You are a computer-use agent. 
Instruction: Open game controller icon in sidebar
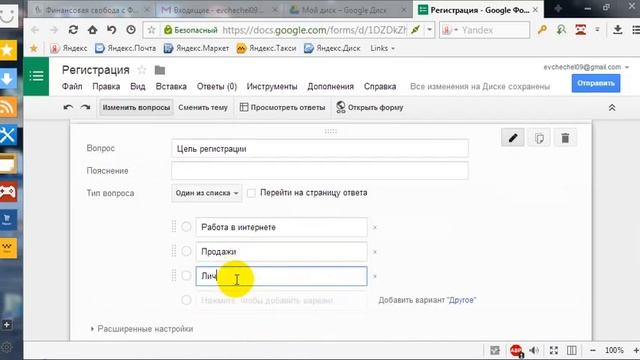pos(8,191)
